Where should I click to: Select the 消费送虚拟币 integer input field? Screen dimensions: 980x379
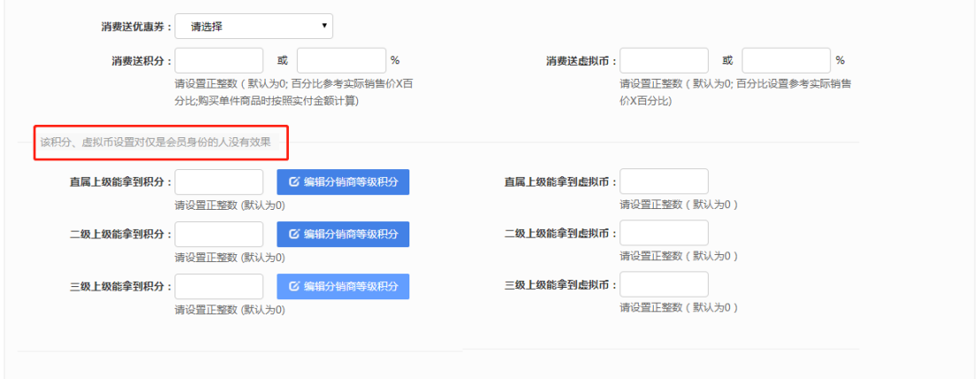click(664, 60)
